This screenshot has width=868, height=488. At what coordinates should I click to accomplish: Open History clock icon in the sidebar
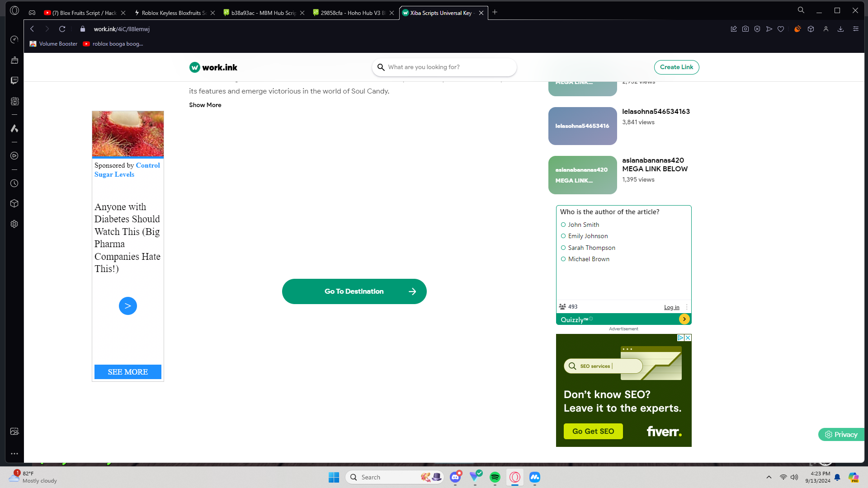(14, 183)
